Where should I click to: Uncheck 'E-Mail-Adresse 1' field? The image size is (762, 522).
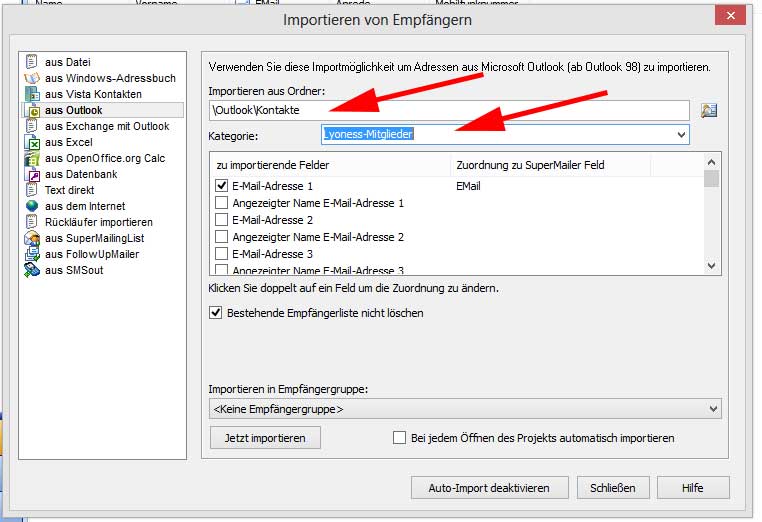[222, 185]
